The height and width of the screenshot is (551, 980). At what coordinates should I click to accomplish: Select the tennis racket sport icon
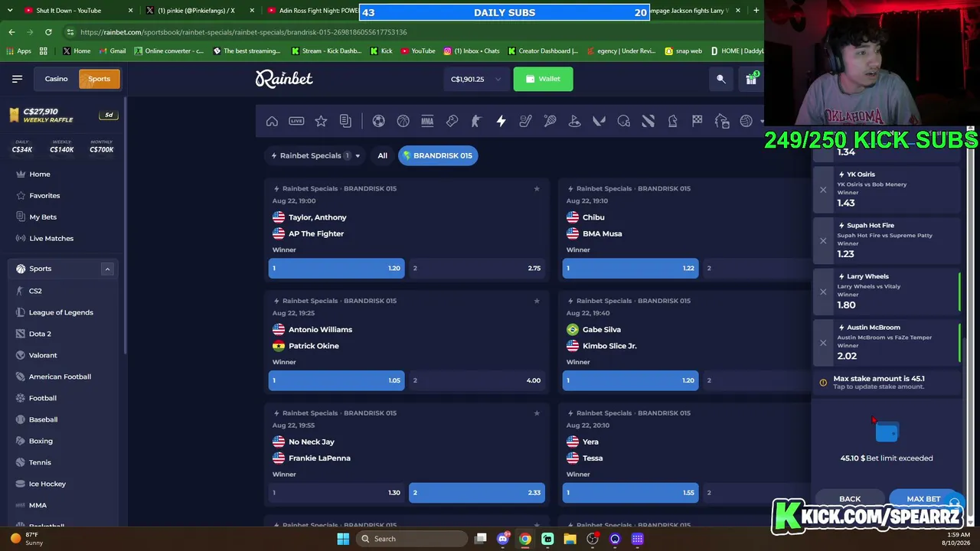click(x=550, y=121)
